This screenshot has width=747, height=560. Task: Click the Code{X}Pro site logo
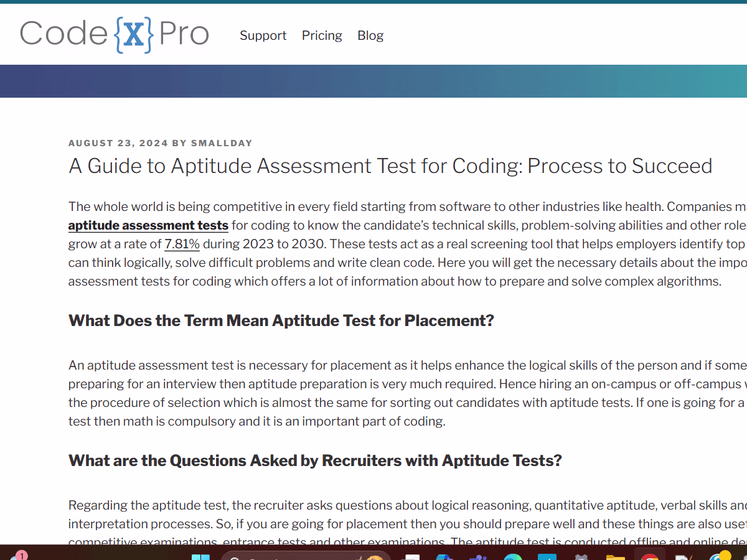coord(115,35)
